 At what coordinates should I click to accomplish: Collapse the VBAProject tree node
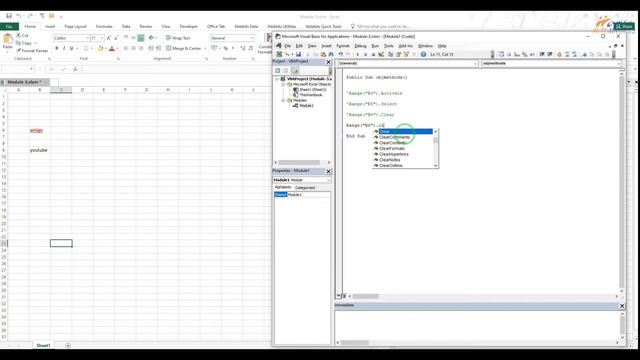point(277,79)
